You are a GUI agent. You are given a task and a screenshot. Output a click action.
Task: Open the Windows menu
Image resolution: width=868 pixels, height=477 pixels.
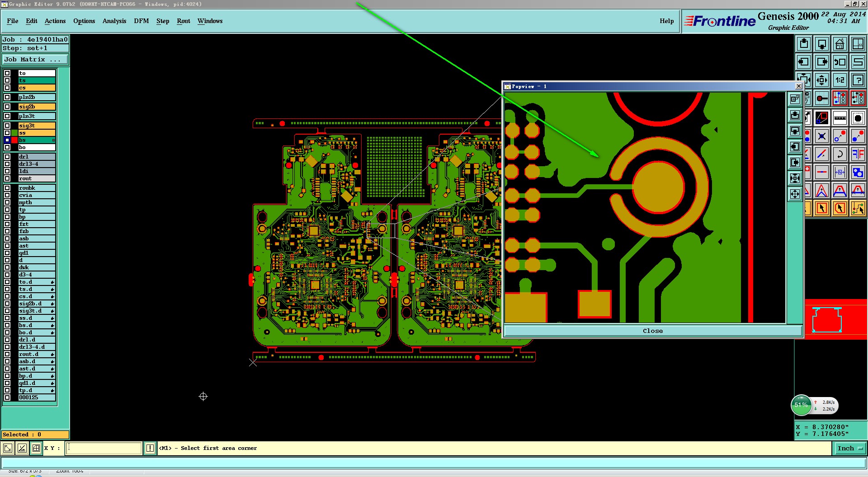point(210,21)
